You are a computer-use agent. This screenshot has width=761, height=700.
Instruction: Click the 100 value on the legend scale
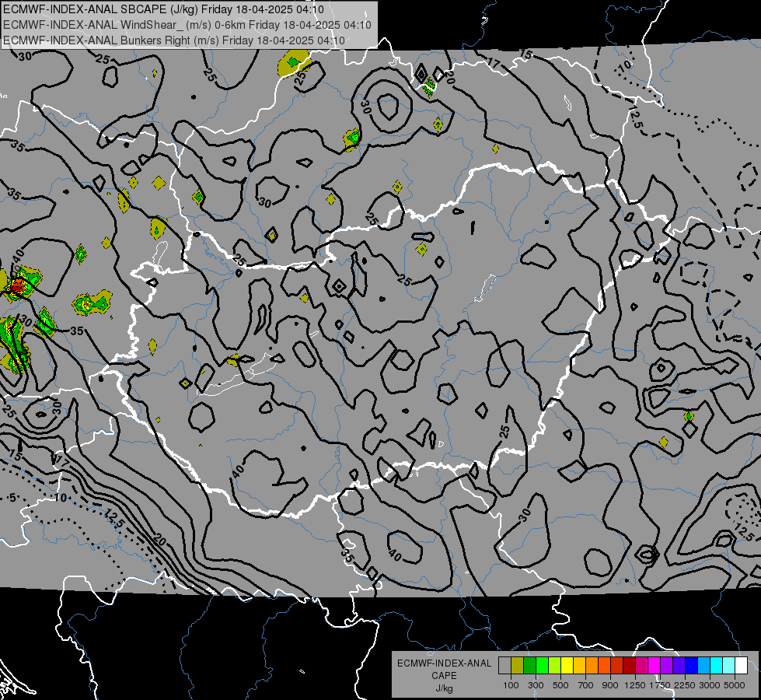(511, 685)
